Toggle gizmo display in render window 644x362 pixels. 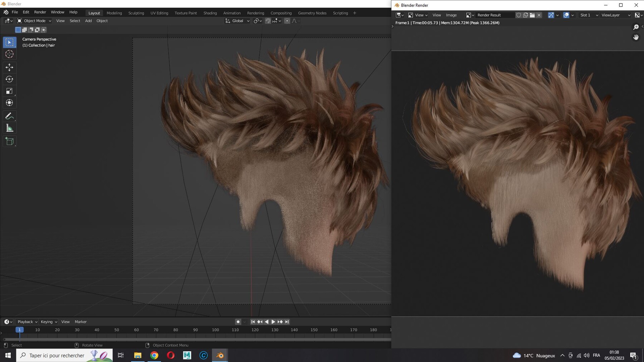tap(551, 15)
